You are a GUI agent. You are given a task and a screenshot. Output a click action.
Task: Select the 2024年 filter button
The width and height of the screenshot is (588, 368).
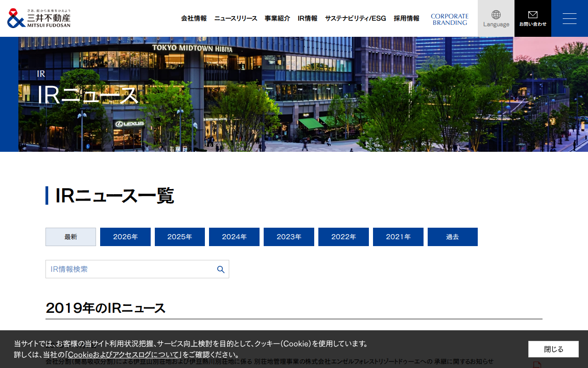[x=234, y=237]
